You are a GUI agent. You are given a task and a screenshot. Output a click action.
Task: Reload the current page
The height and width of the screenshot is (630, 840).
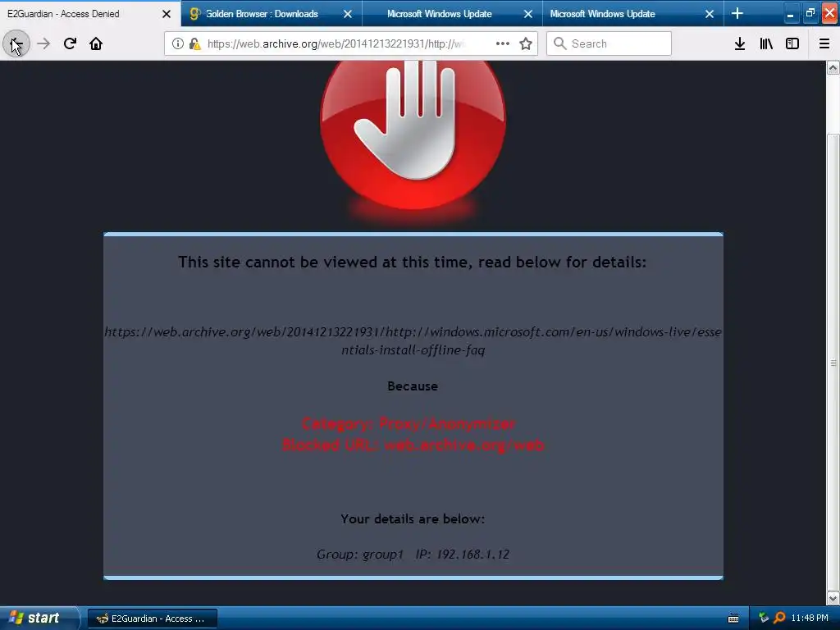point(70,43)
